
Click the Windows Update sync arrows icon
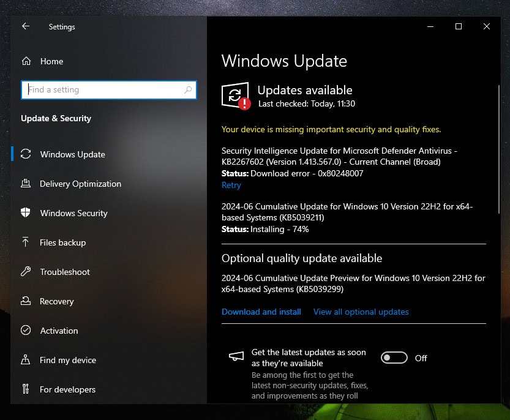26,154
